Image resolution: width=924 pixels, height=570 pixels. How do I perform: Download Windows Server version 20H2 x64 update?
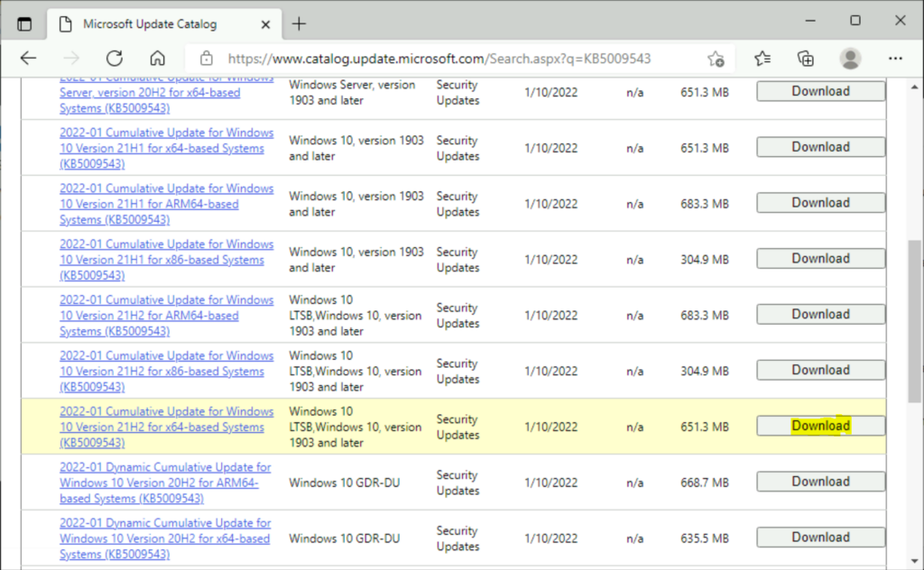pyautogui.click(x=821, y=91)
